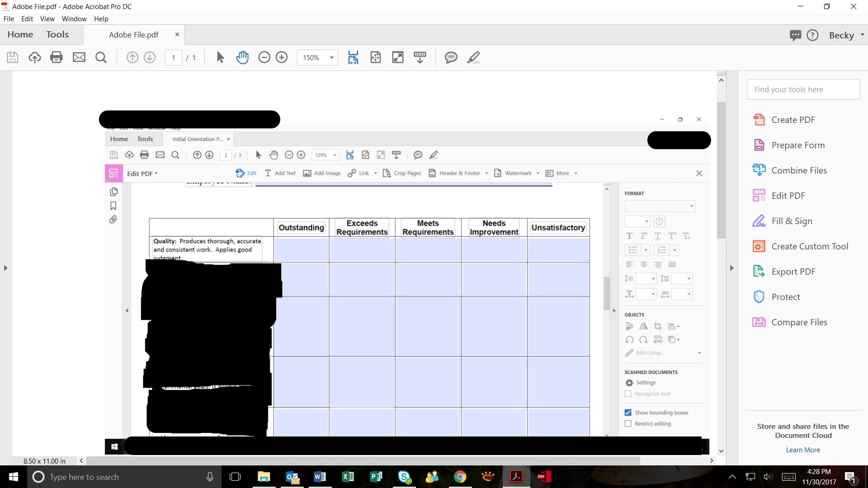Click the Zoom In plus icon
Image resolution: width=868 pixels, height=488 pixels.
click(282, 57)
